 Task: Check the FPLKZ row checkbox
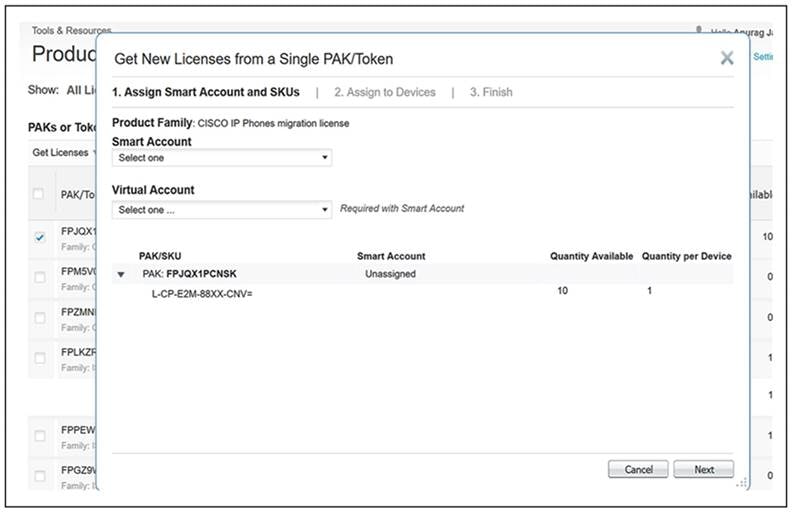pos(39,358)
